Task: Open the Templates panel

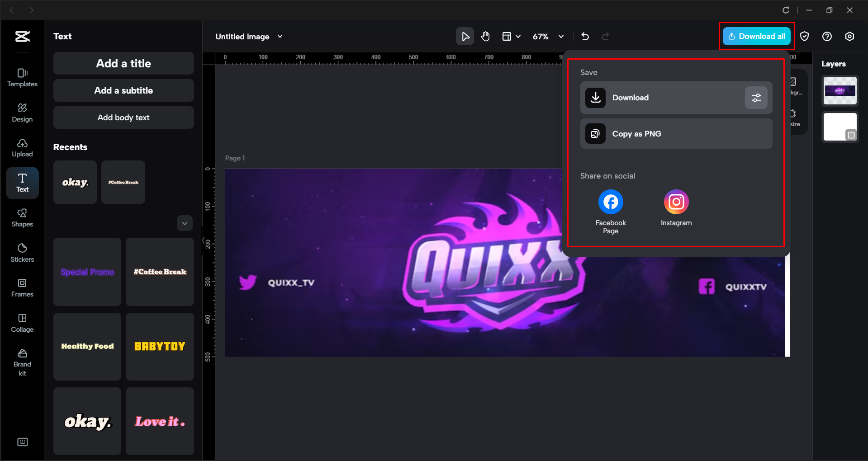Action: click(22, 77)
